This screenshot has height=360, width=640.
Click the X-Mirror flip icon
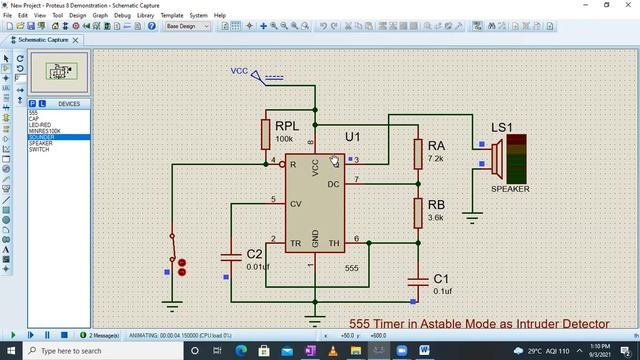click(x=20, y=90)
